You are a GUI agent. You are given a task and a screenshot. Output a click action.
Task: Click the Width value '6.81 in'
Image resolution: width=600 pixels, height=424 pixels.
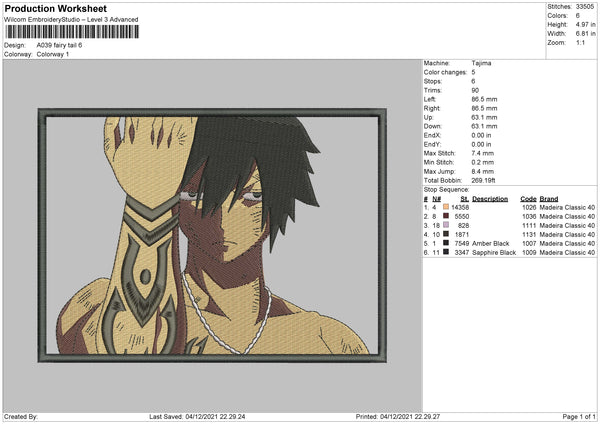coord(585,34)
